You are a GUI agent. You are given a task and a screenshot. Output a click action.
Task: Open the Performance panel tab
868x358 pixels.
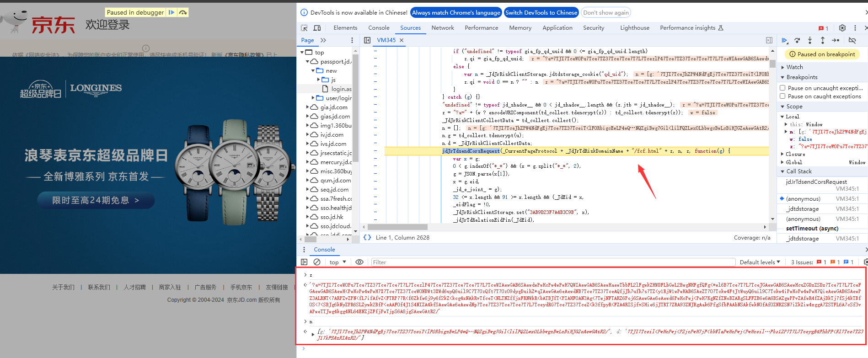tap(481, 28)
